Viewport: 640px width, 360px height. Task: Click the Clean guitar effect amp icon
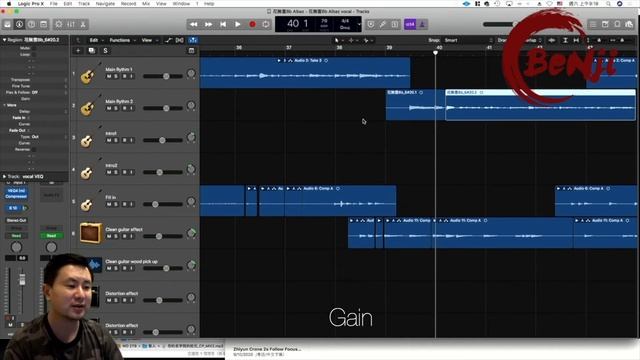(x=90, y=233)
